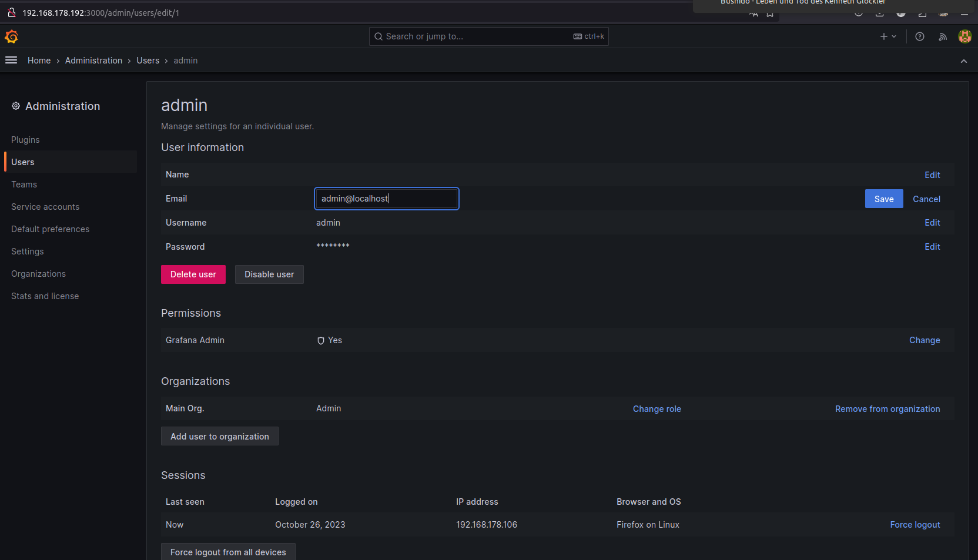
Task: Click the Email text input field
Action: [x=387, y=199]
